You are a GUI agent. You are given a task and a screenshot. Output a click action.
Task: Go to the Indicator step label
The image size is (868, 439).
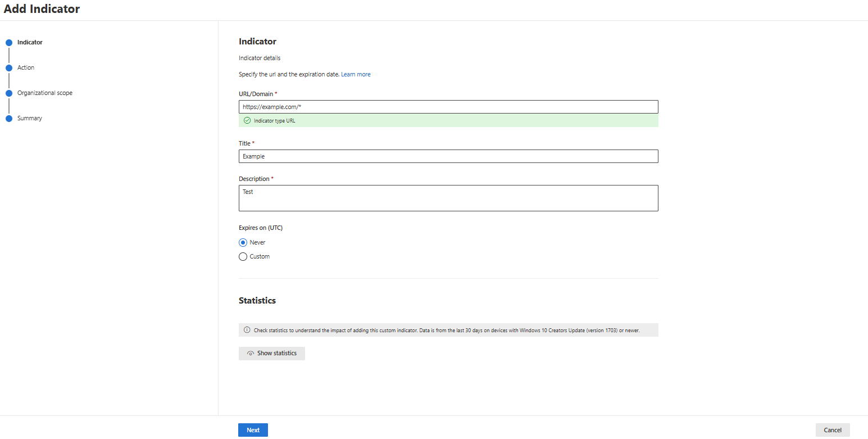30,43
